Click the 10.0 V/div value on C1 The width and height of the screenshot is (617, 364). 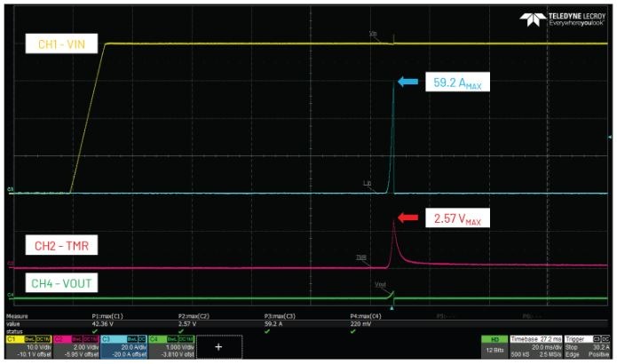click(40, 347)
